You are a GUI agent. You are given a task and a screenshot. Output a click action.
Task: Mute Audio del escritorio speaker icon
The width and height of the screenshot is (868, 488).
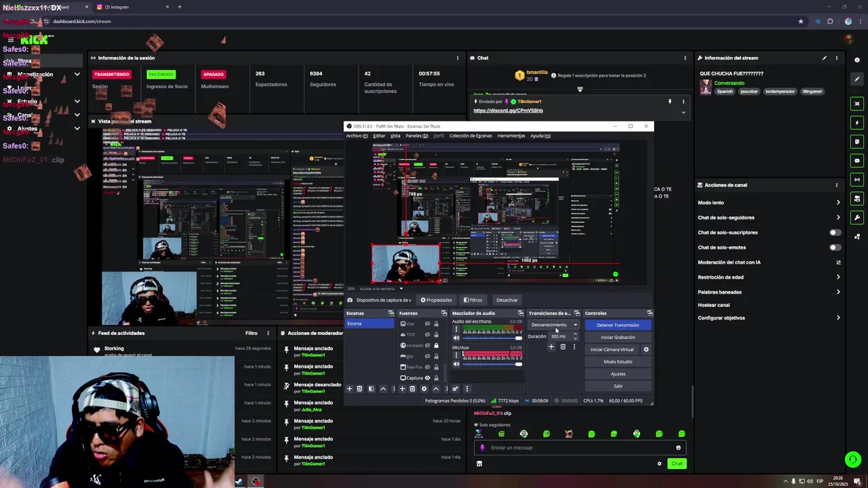tap(456, 338)
